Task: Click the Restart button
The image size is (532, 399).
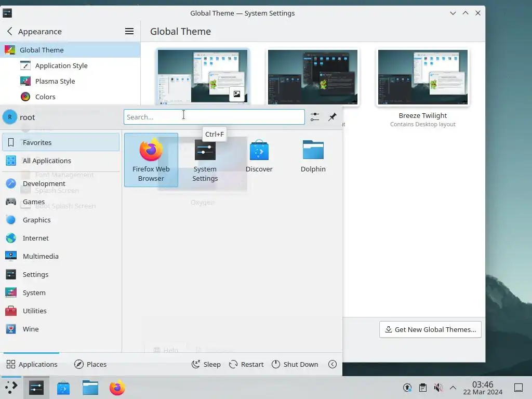Action: point(246,364)
